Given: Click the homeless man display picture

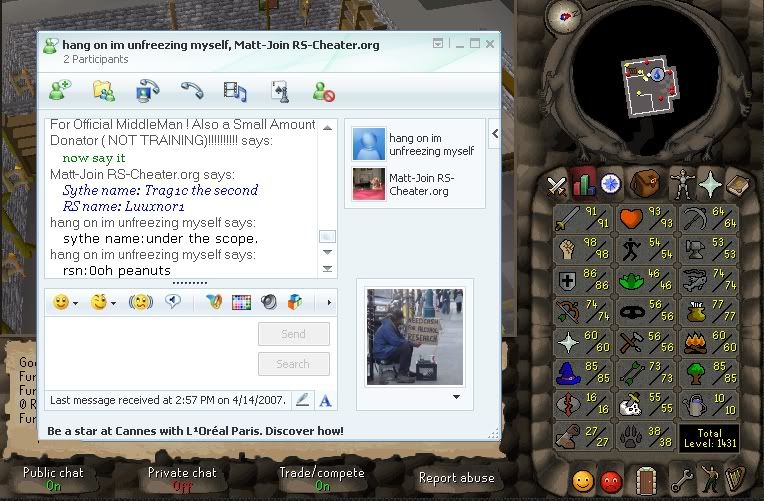Looking at the screenshot, I should point(415,337).
